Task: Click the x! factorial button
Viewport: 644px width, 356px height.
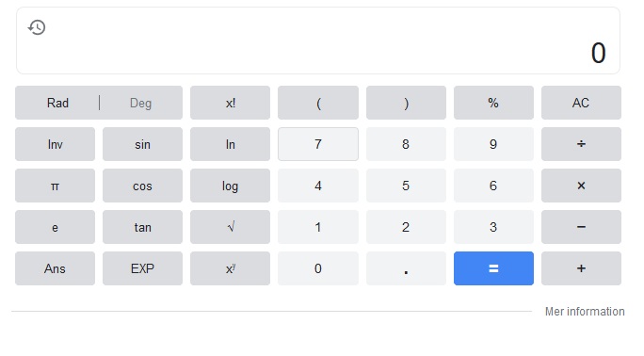Action: (230, 103)
